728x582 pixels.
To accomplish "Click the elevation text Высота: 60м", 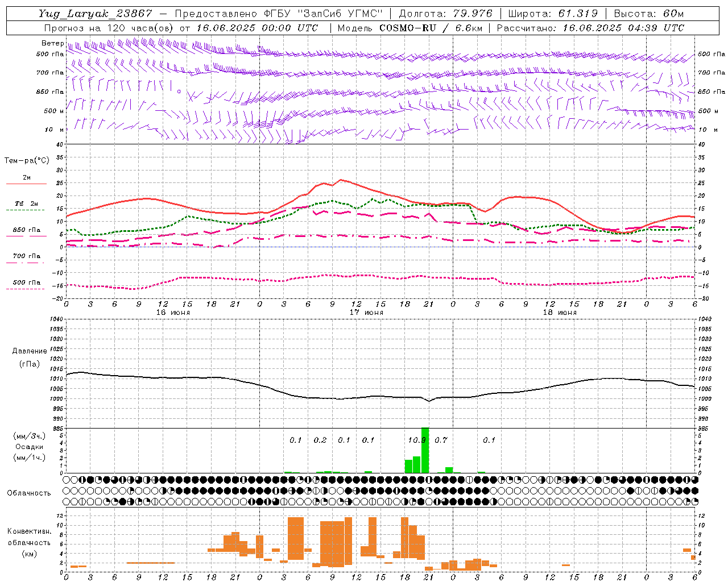I will point(648,14).
